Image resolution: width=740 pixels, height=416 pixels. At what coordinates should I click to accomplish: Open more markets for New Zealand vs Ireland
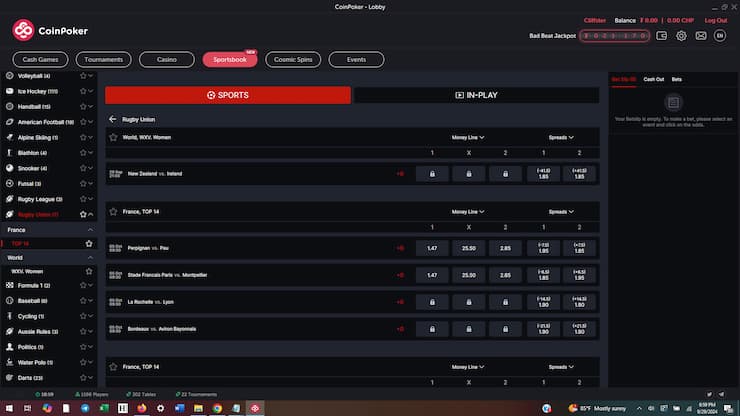click(400, 174)
